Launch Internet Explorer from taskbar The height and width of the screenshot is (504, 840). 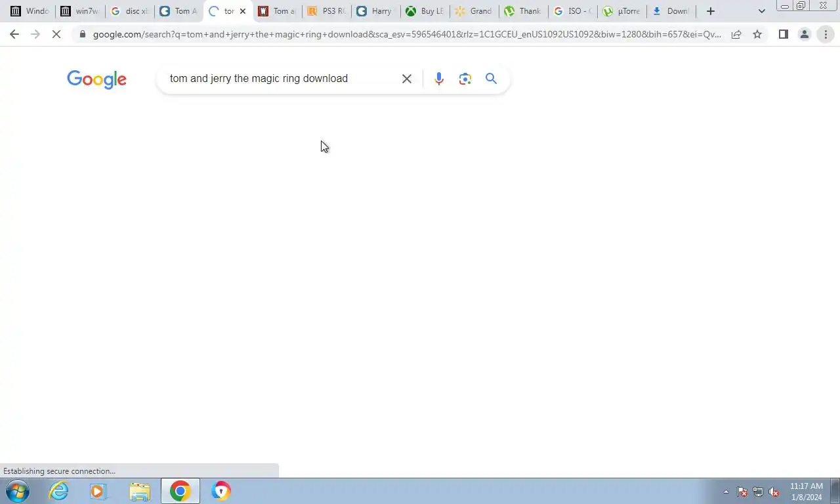click(58, 491)
